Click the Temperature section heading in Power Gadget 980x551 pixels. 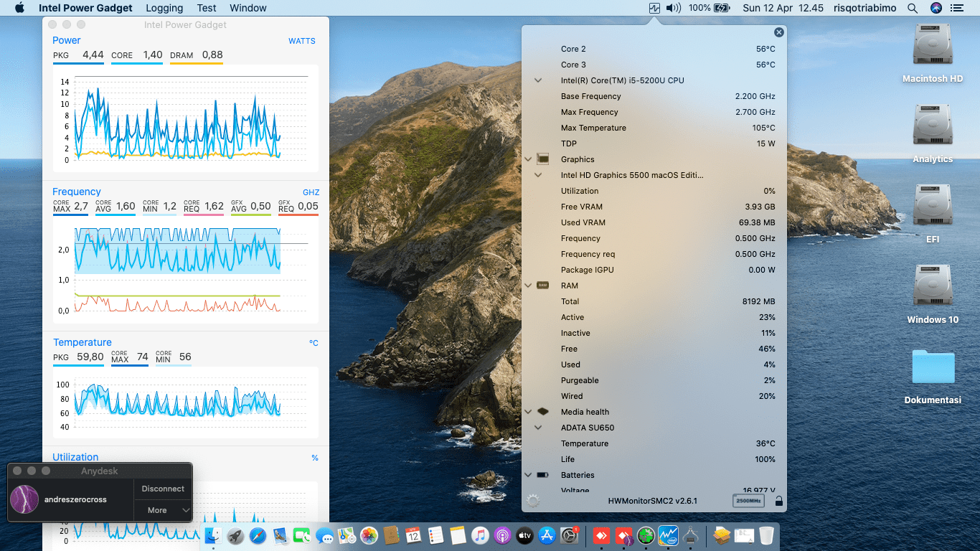click(x=83, y=342)
